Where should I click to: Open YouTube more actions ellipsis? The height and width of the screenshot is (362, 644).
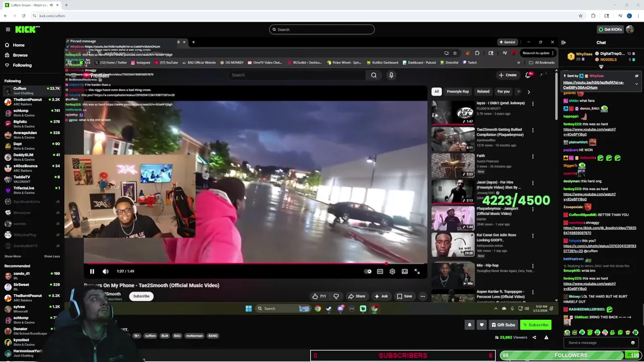(423, 296)
